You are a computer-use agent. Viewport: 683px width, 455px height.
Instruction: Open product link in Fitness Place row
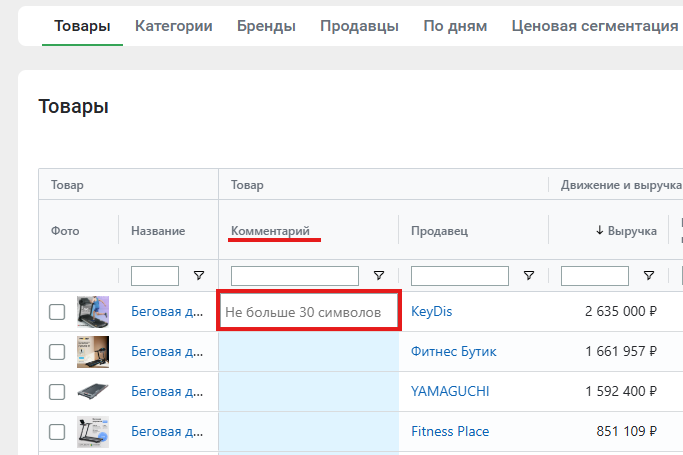[x=167, y=432]
